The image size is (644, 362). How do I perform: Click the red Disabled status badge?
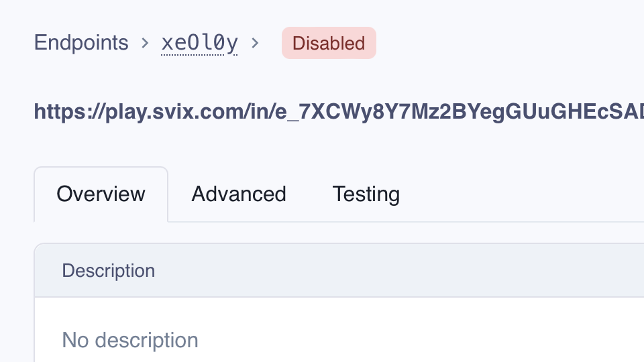(x=329, y=43)
